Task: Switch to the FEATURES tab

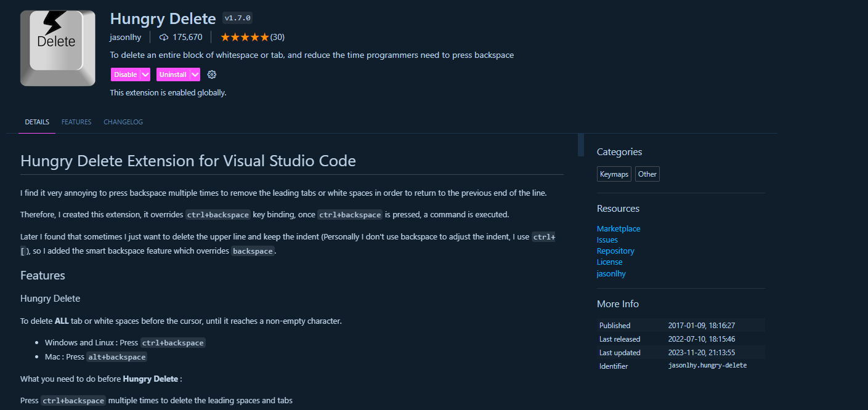Action: (76, 122)
